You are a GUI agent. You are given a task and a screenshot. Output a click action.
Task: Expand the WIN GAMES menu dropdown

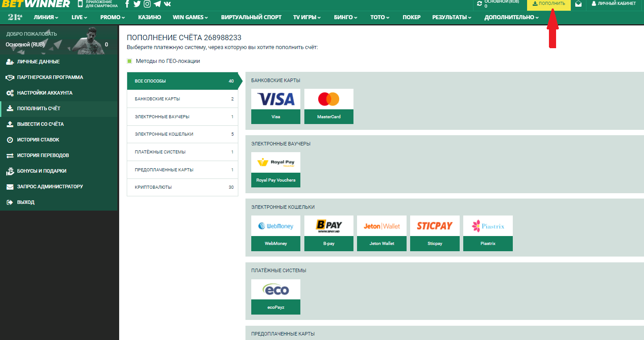pyautogui.click(x=191, y=17)
